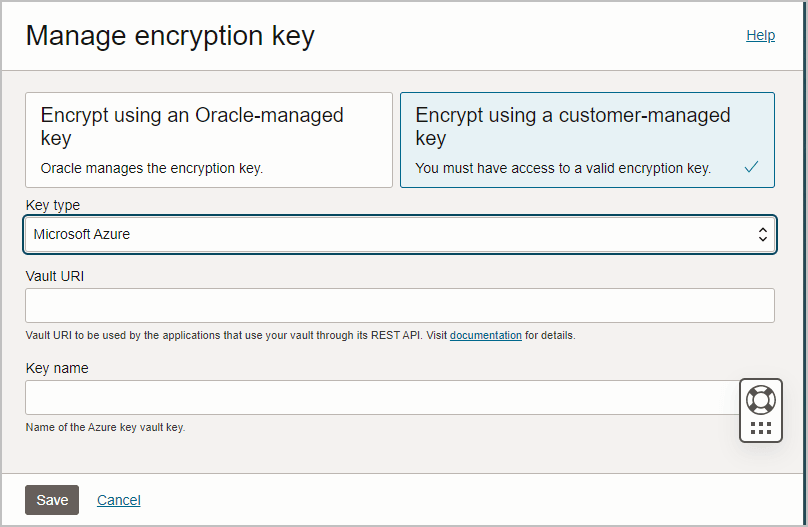The image size is (808, 527).
Task: Click the Cancel link
Action: [118, 500]
